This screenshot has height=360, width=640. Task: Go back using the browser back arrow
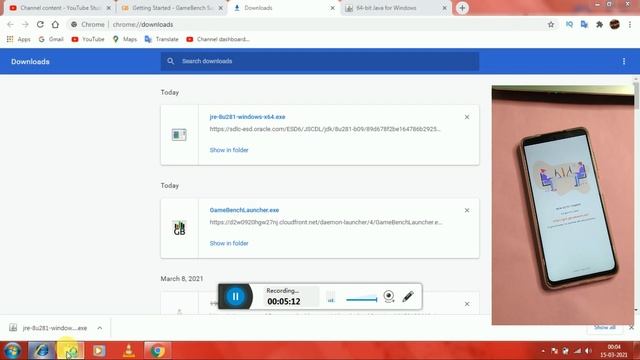(11, 24)
